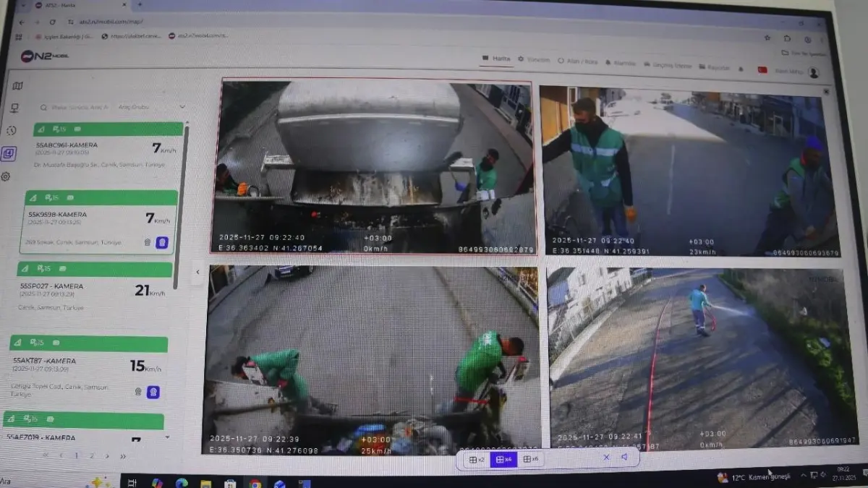
Task: Go to next page of vehicle list
Action: click(x=107, y=456)
